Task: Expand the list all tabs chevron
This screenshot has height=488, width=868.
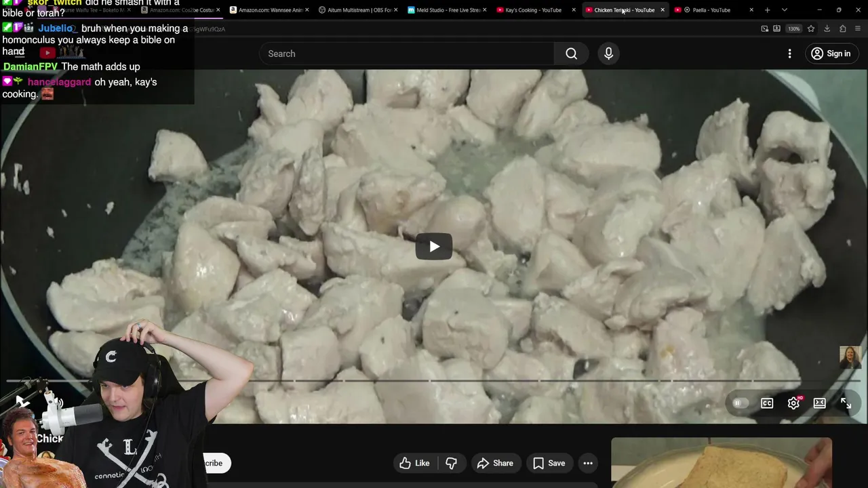Action: pyautogui.click(x=785, y=10)
